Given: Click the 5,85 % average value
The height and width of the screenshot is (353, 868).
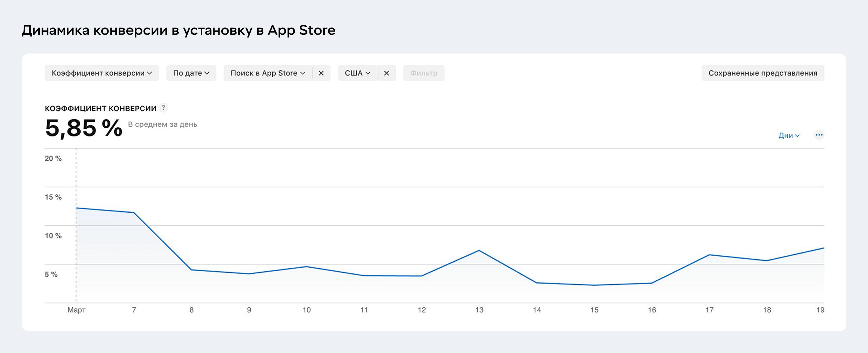Looking at the screenshot, I should 84,128.
